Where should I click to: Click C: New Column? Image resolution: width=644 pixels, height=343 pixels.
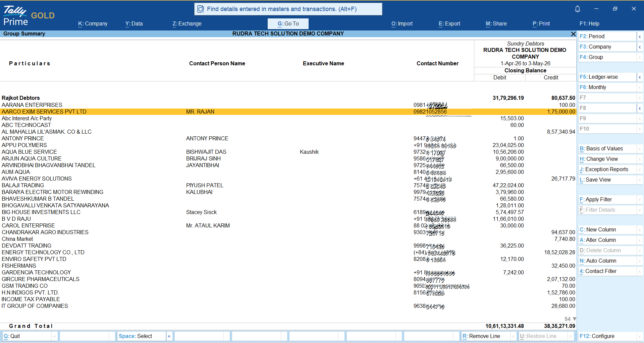(607, 230)
